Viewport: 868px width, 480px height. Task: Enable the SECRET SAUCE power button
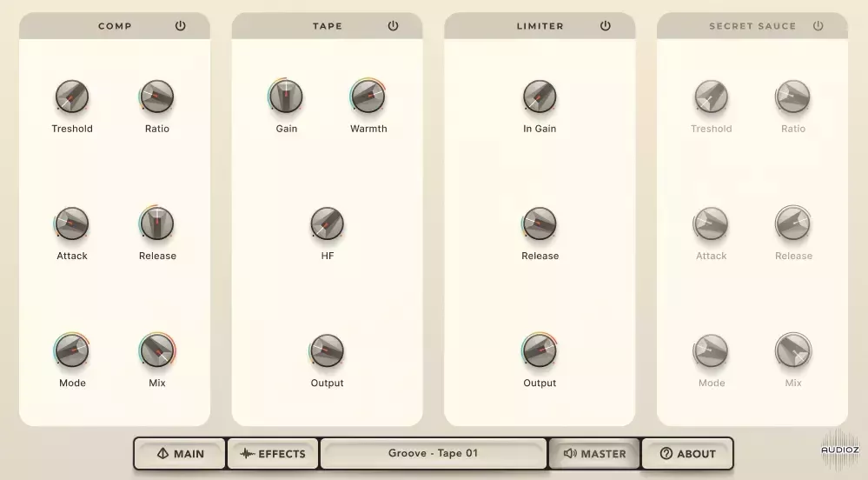tap(818, 25)
